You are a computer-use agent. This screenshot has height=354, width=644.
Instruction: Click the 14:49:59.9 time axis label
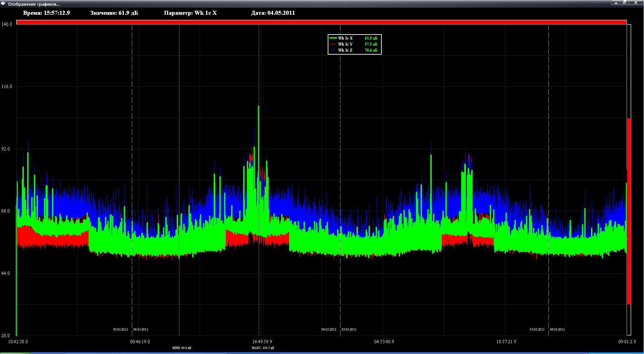coord(262,342)
